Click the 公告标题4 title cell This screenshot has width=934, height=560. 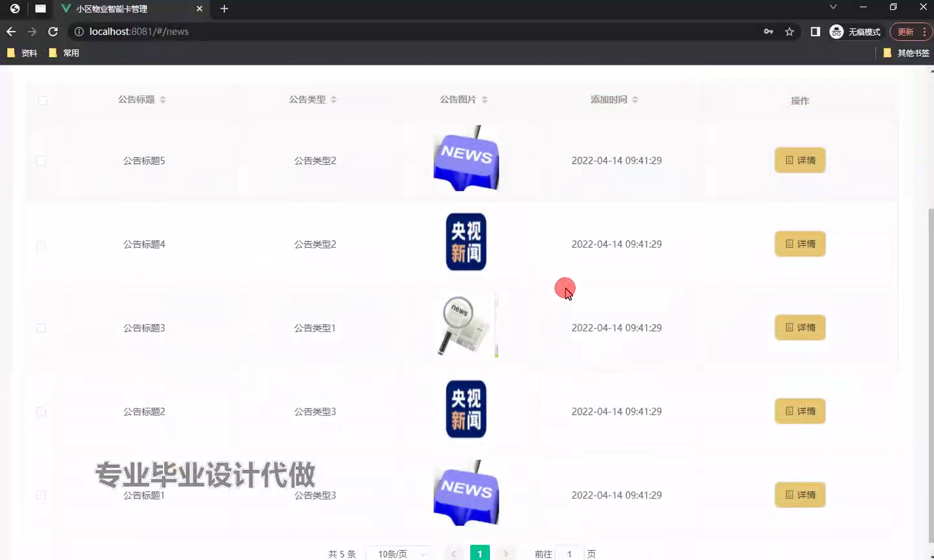144,244
